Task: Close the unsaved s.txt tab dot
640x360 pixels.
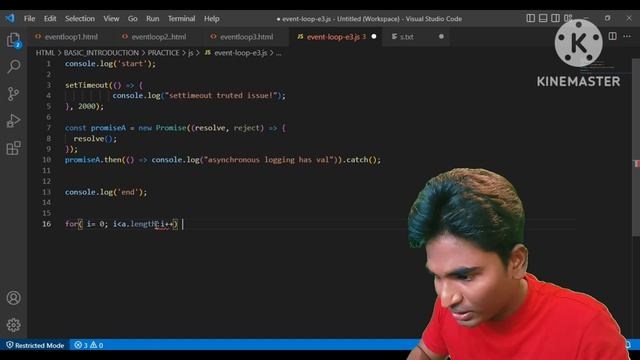Action: pos(441,37)
